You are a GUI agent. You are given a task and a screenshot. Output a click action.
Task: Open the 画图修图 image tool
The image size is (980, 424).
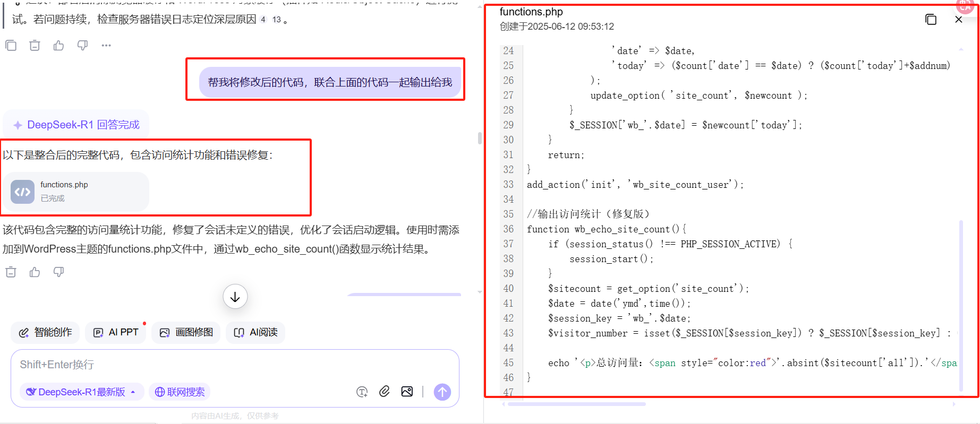pos(186,332)
